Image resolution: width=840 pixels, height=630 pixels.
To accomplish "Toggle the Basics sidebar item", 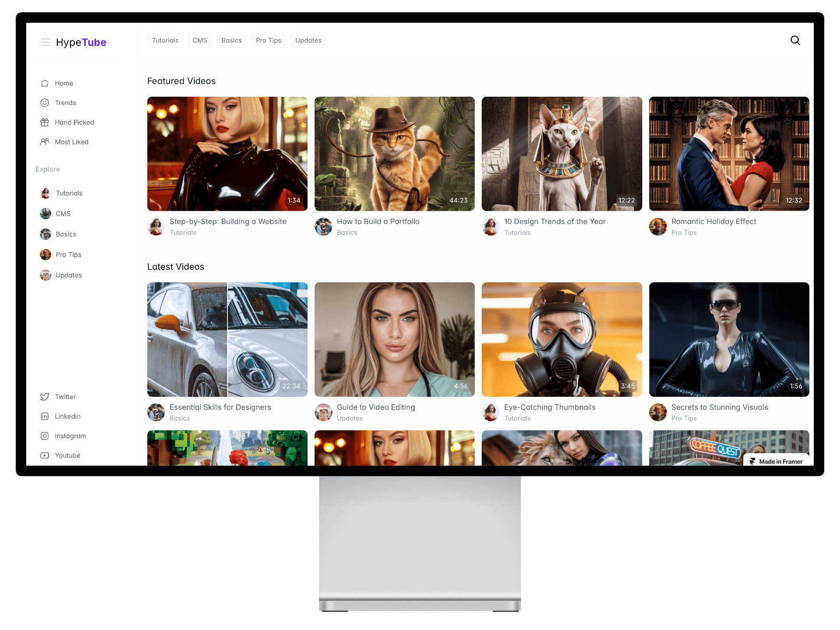I will [x=66, y=234].
